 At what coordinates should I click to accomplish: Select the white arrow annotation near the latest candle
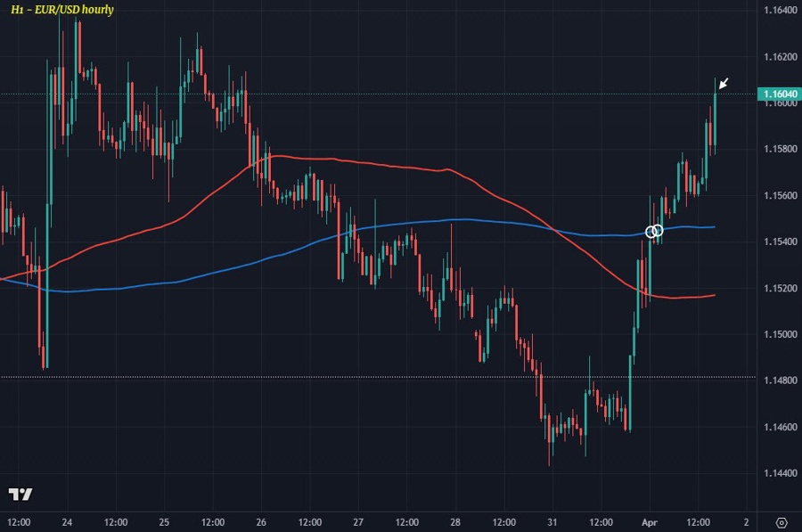[724, 84]
